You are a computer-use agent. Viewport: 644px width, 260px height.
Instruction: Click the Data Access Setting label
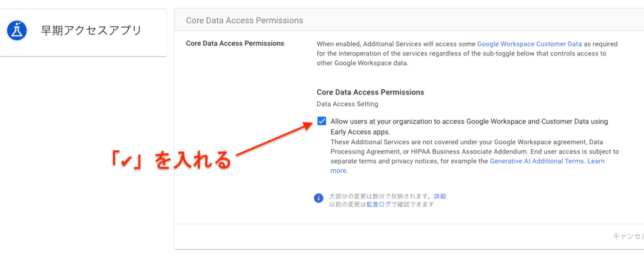tap(347, 104)
